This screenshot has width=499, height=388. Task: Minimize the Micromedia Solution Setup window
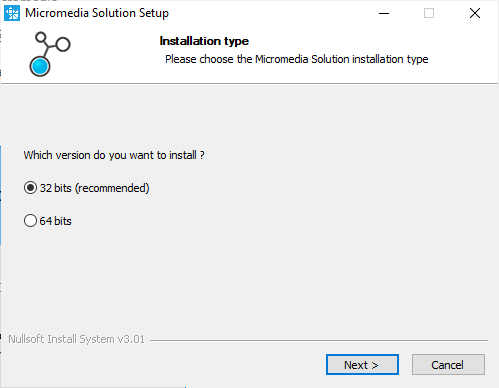384,13
